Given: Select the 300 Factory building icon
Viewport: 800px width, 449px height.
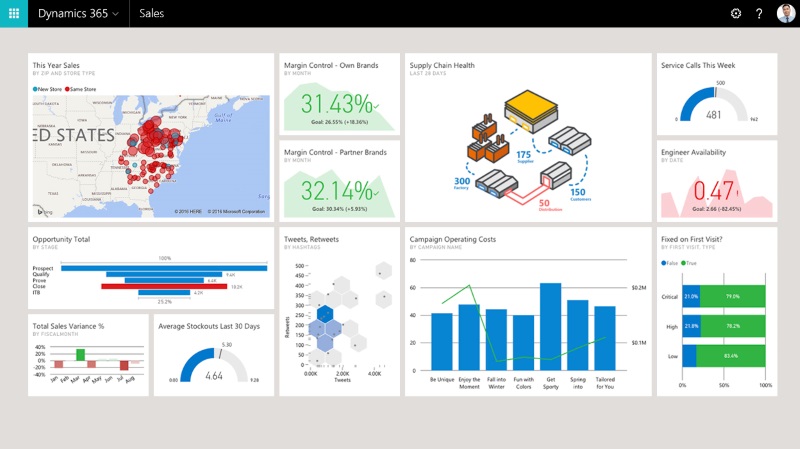Looking at the screenshot, I should point(496,183).
